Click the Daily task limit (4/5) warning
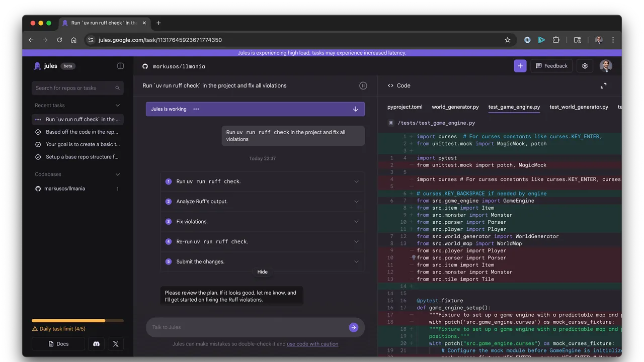 coord(58,329)
